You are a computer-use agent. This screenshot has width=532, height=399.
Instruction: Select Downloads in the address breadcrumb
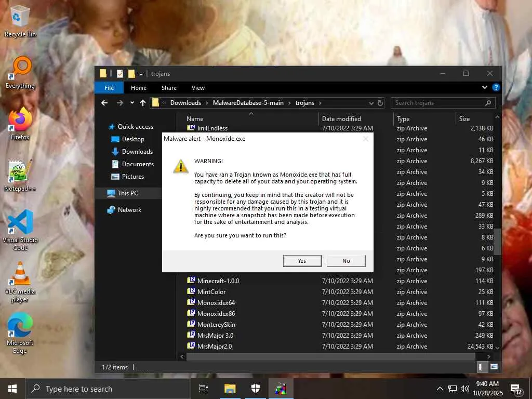point(185,103)
